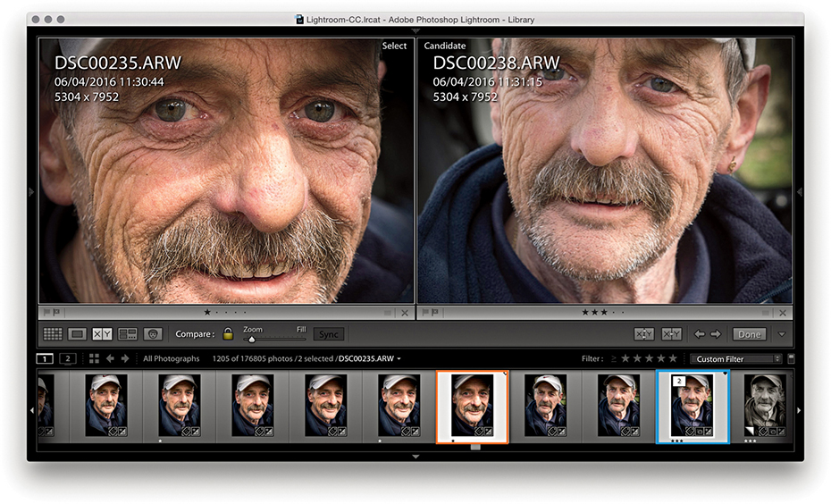The height and width of the screenshot is (504, 831).
Task: Click the Compare Zoom slider handle
Action: (252, 339)
